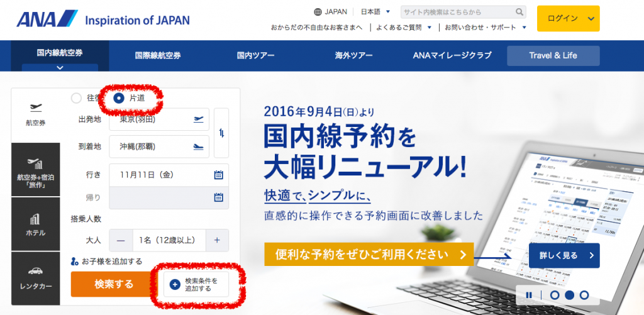Click the orange 検索する button

pos(114,284)
